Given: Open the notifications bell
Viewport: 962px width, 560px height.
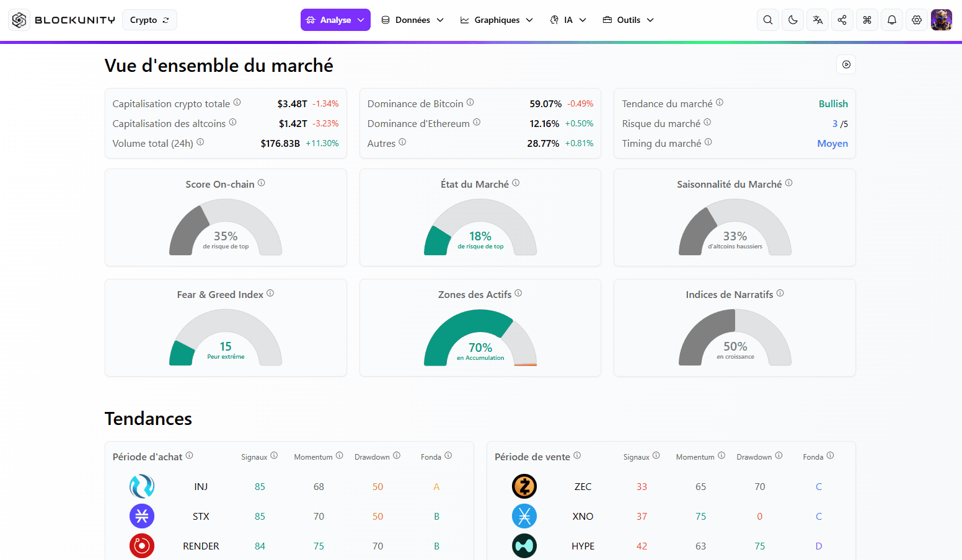Looking at the screenshot, I should click(891, 20).
